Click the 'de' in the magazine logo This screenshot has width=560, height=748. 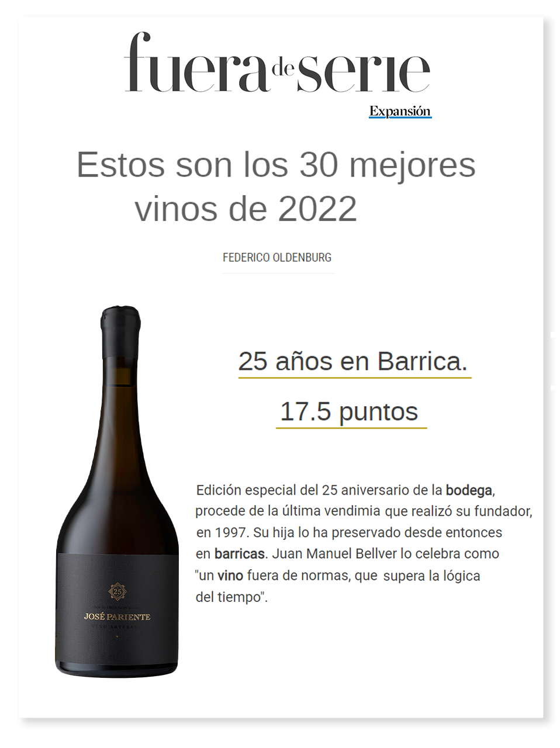pos(284,68)
